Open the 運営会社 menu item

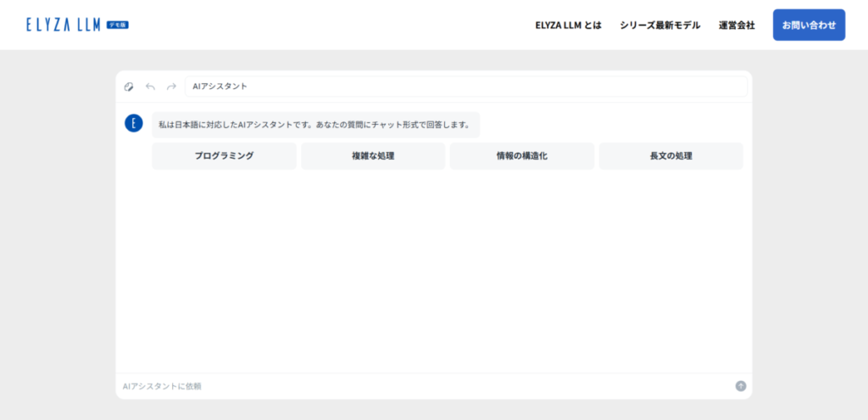(737, 25)
